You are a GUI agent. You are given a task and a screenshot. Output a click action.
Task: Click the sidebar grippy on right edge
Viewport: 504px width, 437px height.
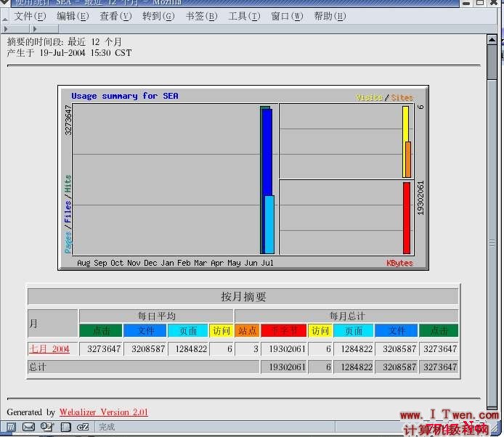click(x=492, y=243)
